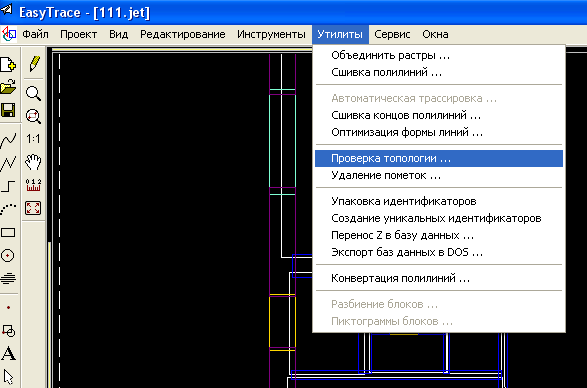Image resolution: width=587 pixels, height=388 pixels.
Task: Choose Проверка топологии entry
Action: point(439,158)
